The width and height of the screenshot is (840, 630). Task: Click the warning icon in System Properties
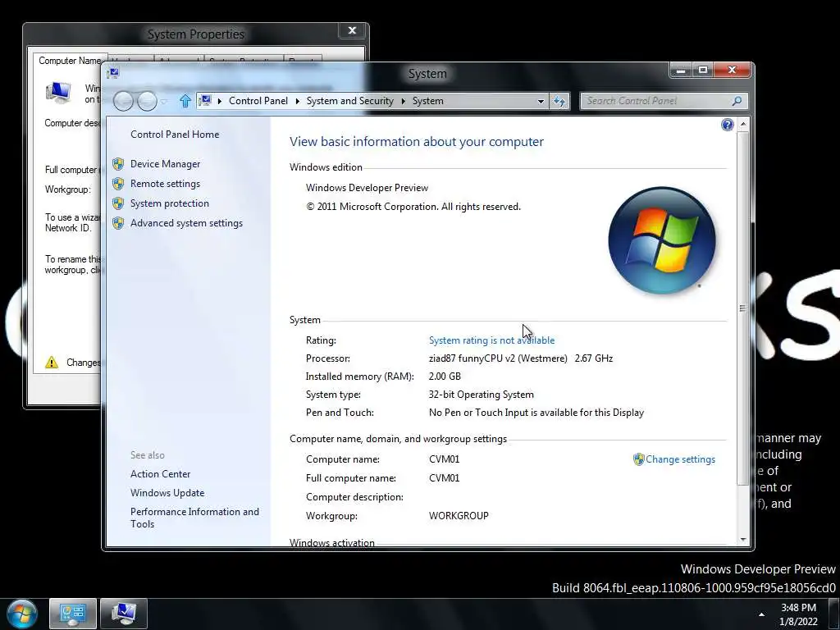52,362
